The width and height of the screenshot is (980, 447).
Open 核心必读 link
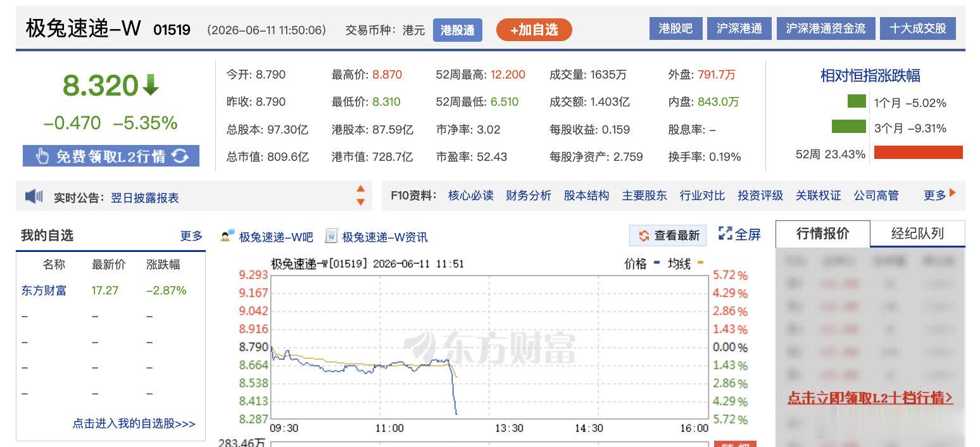click(470, 196)
